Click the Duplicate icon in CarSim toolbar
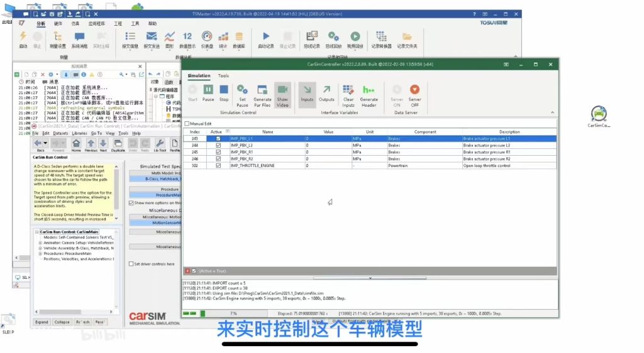The height and width of the screenshot is (353, 644). coord(118,145)
